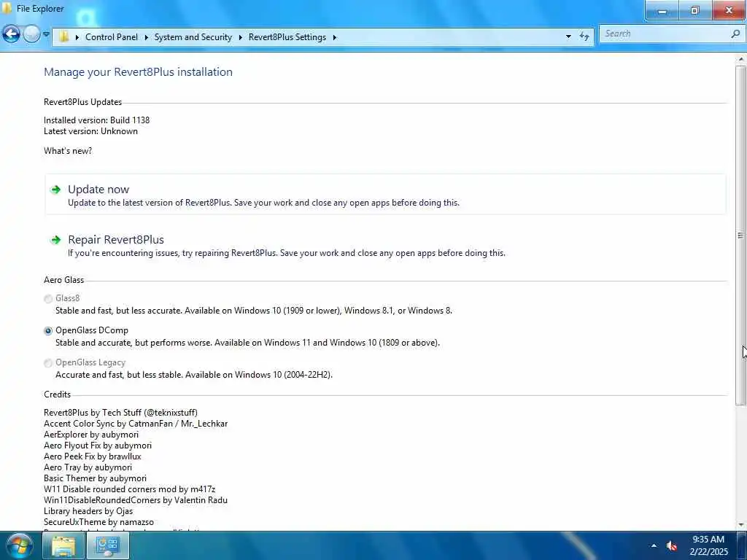Click the green arrow beside Update now
Screen dimensions: 747x560
click(x=55, y=190)
